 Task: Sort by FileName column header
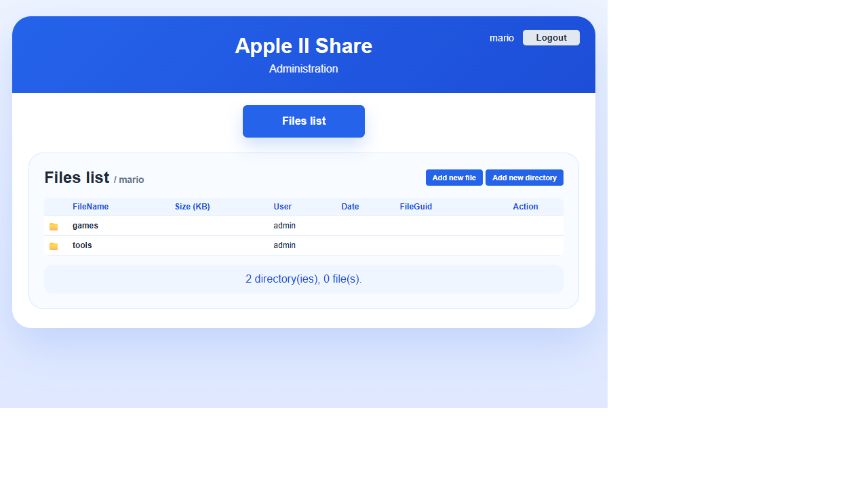pos(91,207)
